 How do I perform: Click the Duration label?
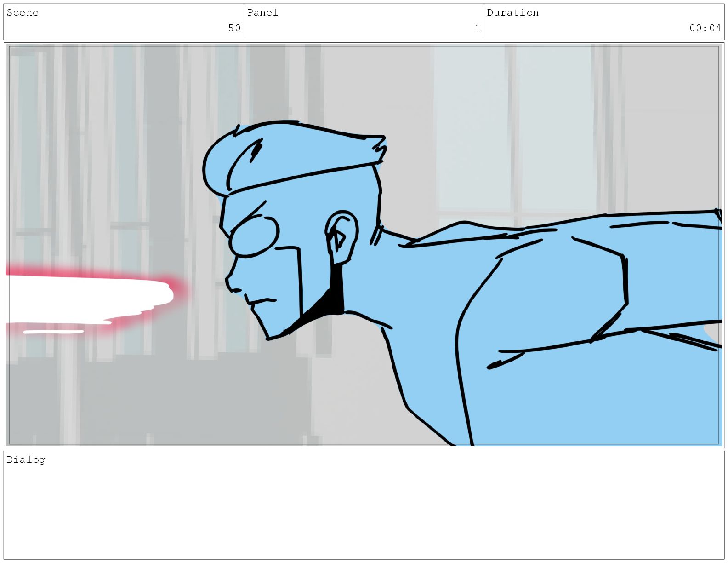pyautogui.click(x=513, y=12)
